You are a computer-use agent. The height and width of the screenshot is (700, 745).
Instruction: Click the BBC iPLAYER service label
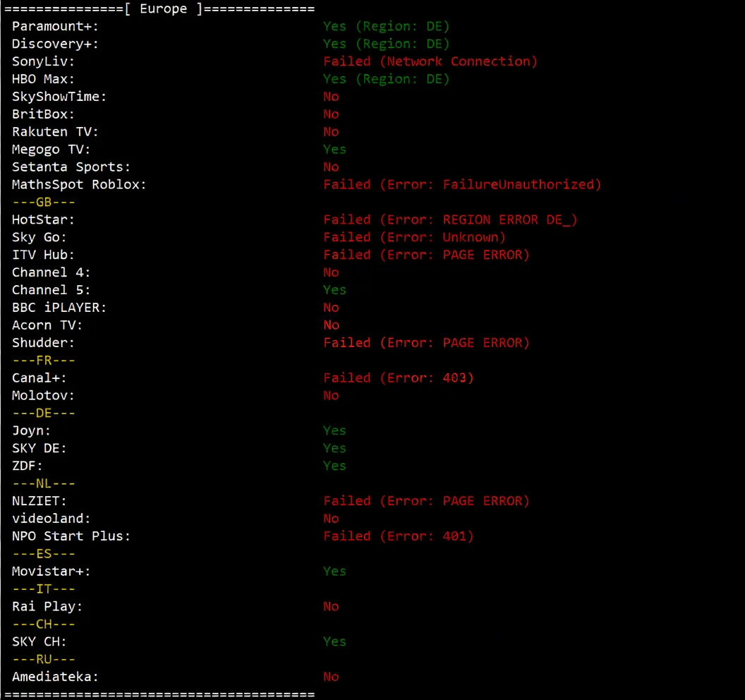click(59, 308)
